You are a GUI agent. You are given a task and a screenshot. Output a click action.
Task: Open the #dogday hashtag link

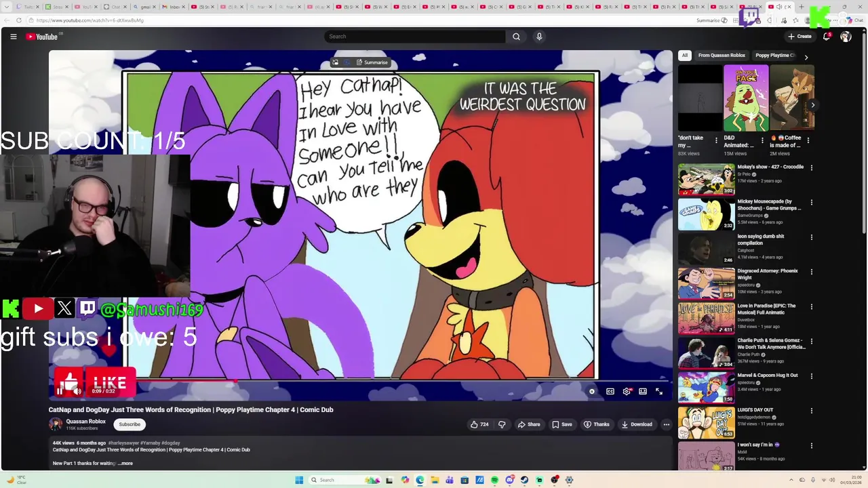click(170, 443)
